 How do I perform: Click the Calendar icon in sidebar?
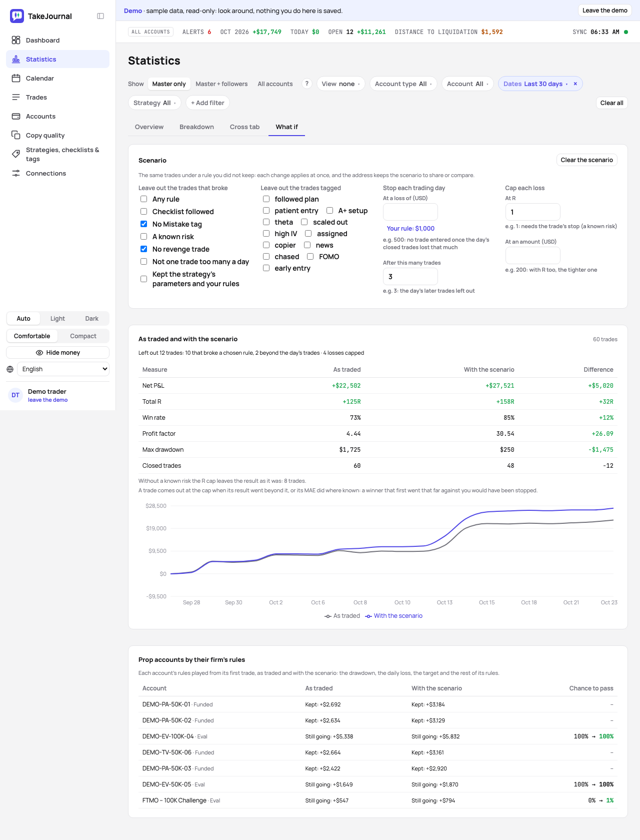(x=16, y=78)
